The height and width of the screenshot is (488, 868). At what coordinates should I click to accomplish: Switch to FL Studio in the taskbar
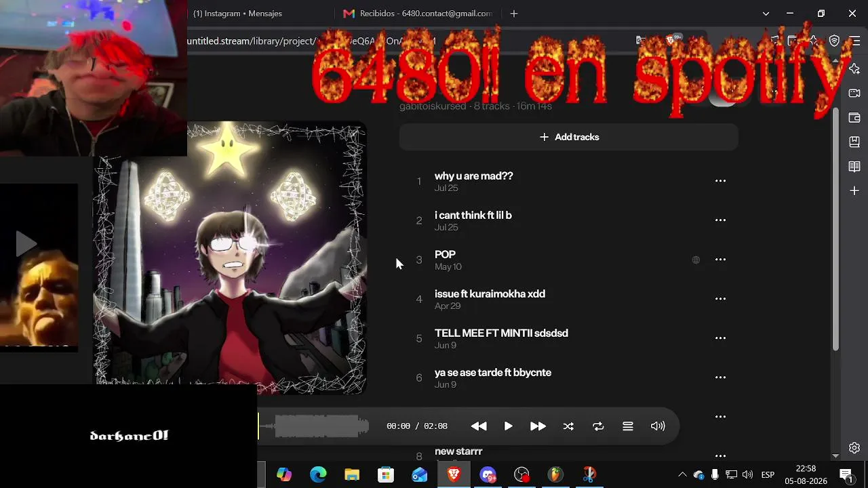point(555,475)
